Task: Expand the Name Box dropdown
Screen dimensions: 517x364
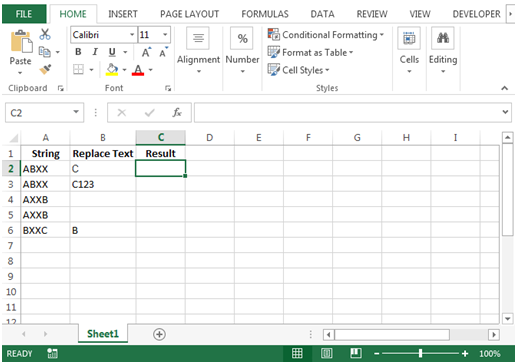Action: 76,112
